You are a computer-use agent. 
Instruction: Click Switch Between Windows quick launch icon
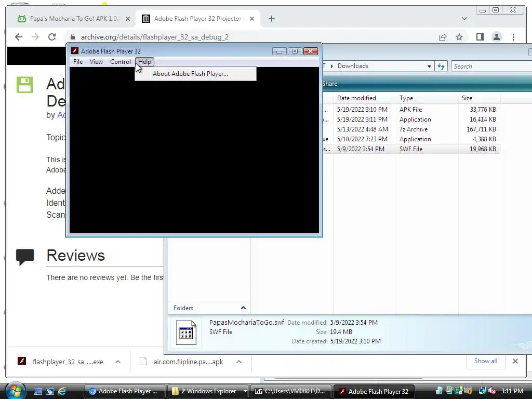(49, 391)
